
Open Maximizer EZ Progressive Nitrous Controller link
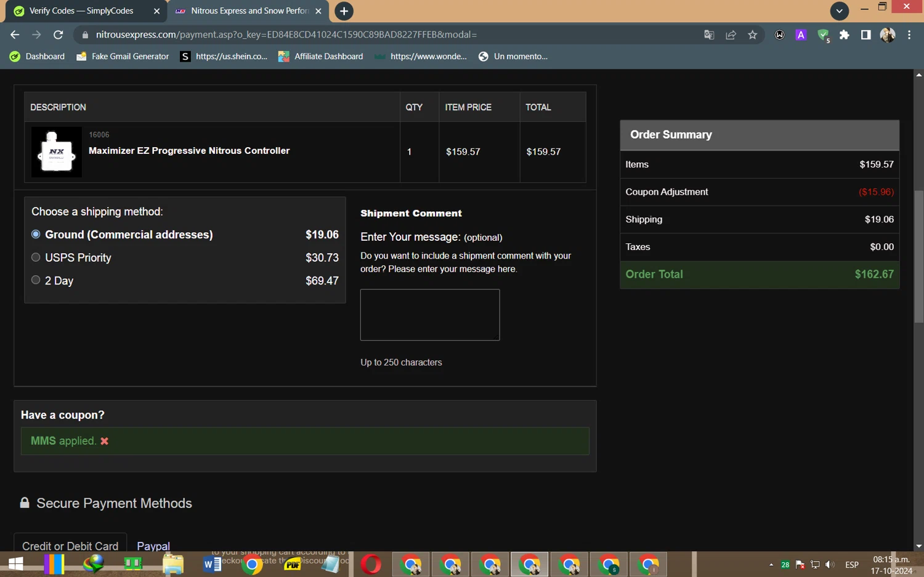pos(189,151)
